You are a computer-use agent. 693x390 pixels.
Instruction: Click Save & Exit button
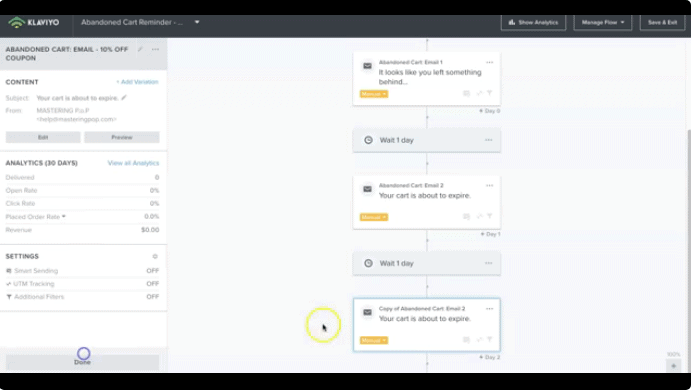coord(663,22)
